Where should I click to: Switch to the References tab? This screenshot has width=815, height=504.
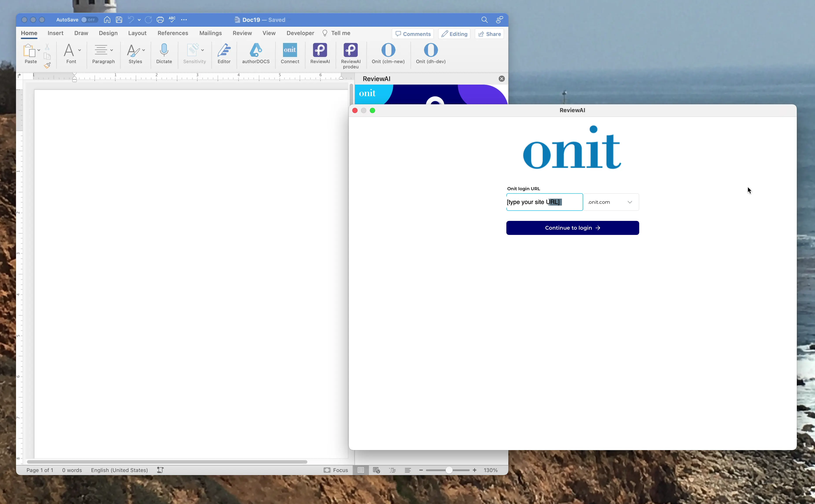tap(173, 33)
